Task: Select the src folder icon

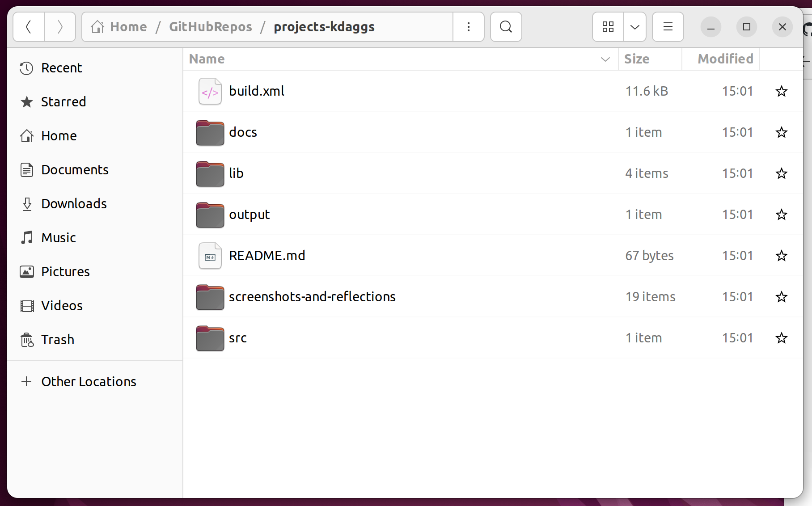Action: click(x=210, y=338)
